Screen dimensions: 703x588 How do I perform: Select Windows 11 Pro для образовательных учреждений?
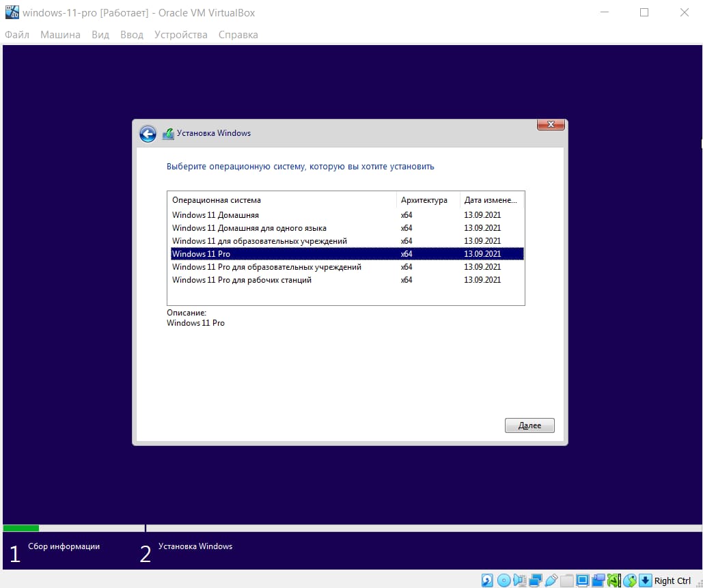coord(347,266)
